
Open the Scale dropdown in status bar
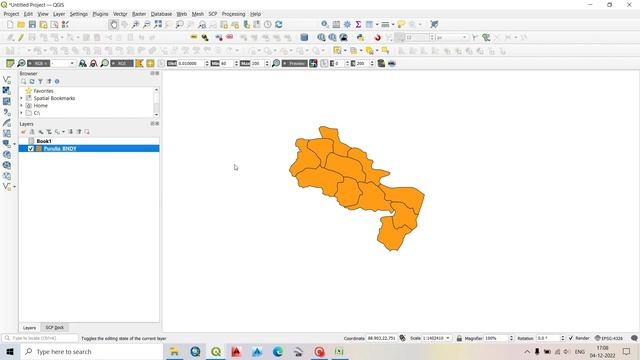point(448,338)
